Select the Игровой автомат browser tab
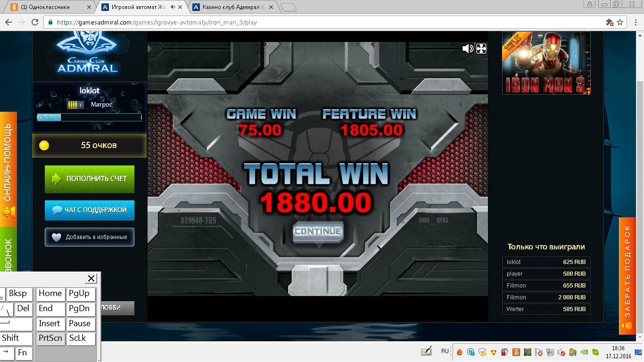 (x=141, y=7)
